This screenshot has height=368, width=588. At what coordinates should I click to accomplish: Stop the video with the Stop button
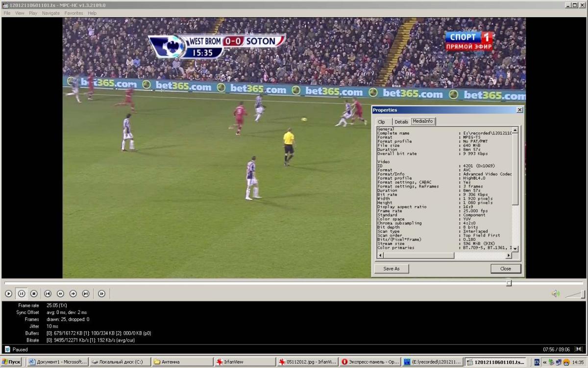[x=34, y=293]
